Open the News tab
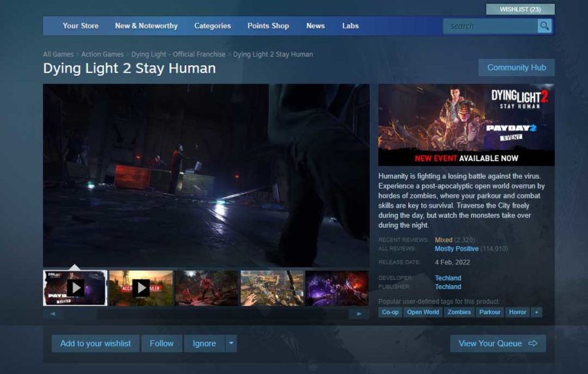This screenshot has height=374, width=588. 316,26
